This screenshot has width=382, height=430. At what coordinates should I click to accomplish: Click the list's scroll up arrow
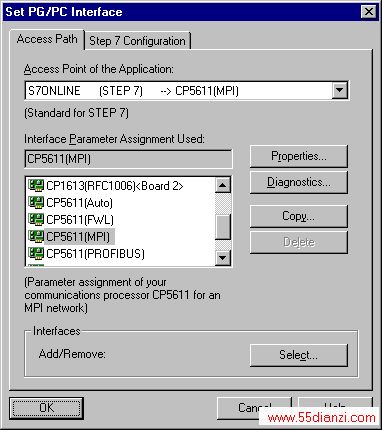click(x=223, y=185)
